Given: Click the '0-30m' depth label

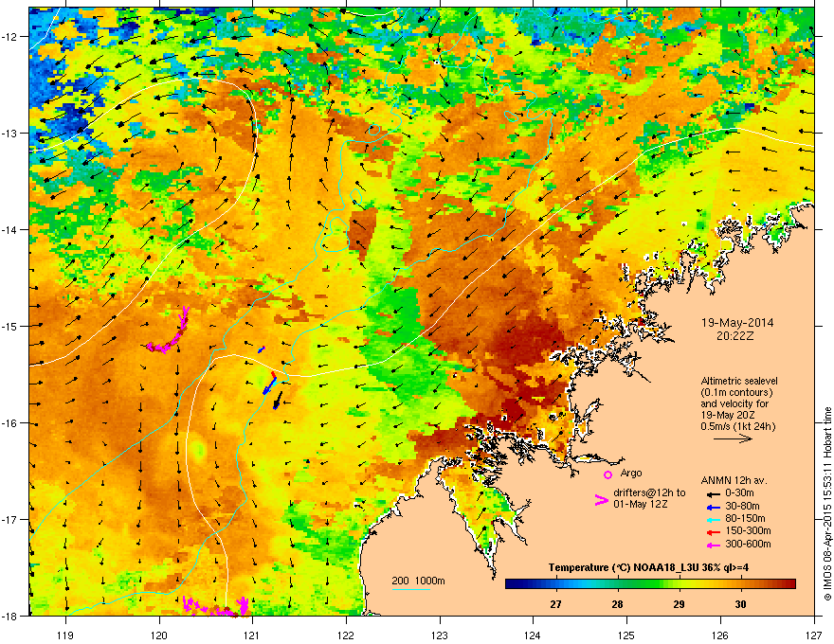Looking at the screenshot, I should pyautogui.click(x=739, y=493).
